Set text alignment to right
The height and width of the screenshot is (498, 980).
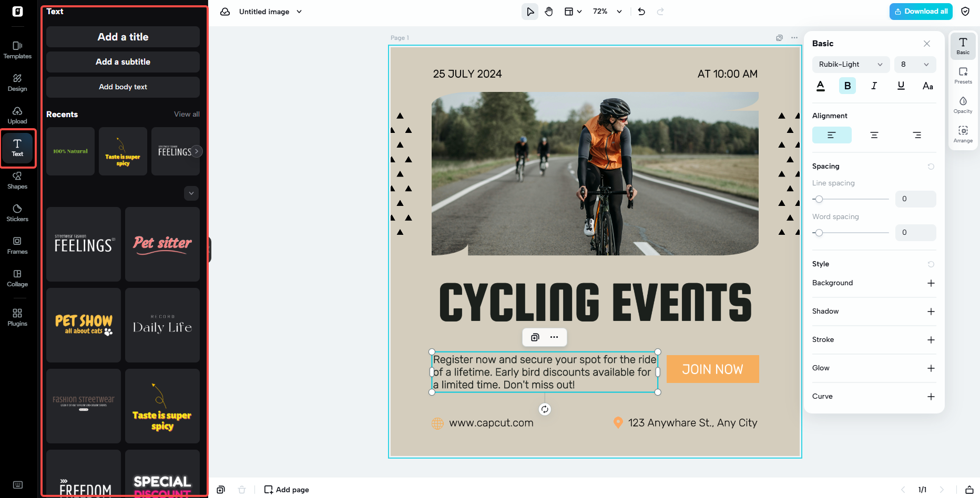pos(917,135)
